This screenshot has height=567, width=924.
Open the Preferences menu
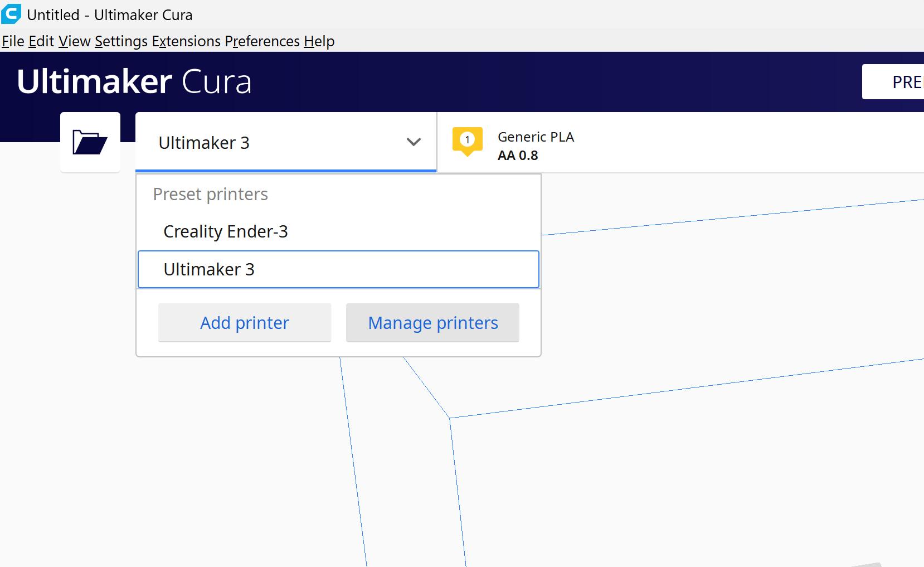click(262, 41)
